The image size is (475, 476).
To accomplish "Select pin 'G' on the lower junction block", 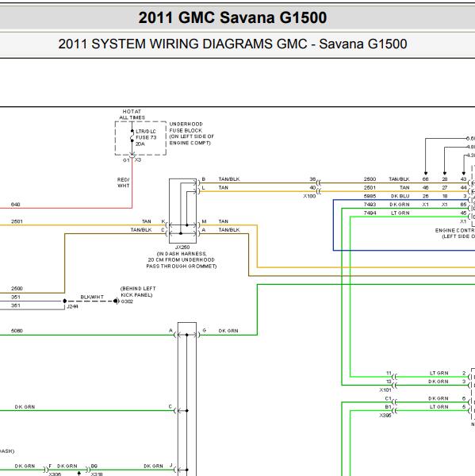I will (205, 330).
